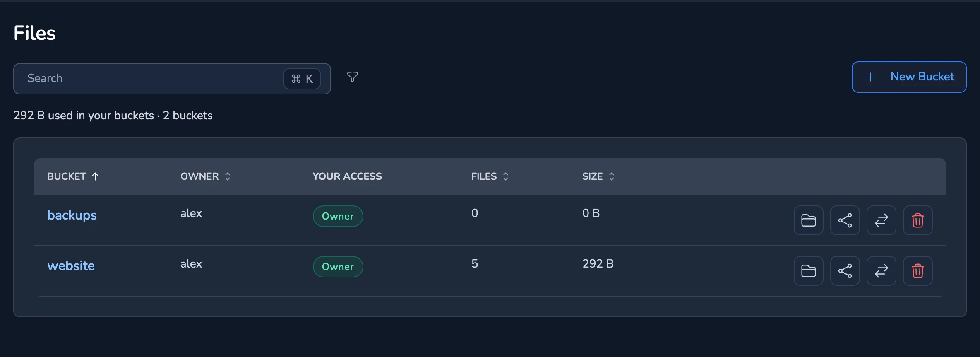This screenshot has height=357, width=980.
Task: Select the 292 B size value
Action: click(598, 263)
